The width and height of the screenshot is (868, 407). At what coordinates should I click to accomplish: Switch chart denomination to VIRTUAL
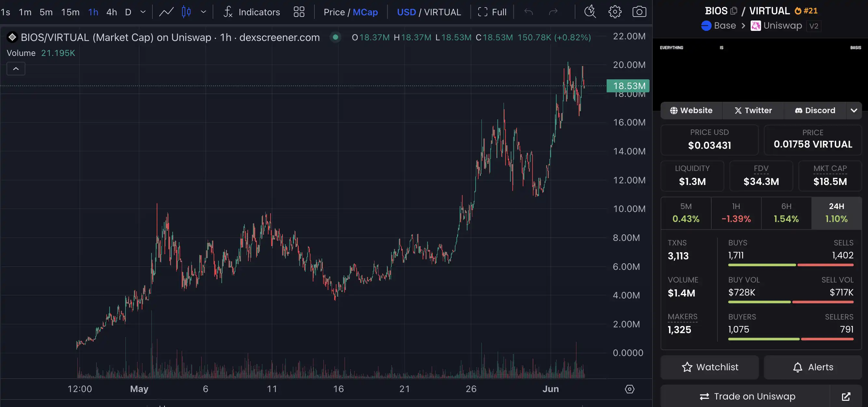(442, 12)
